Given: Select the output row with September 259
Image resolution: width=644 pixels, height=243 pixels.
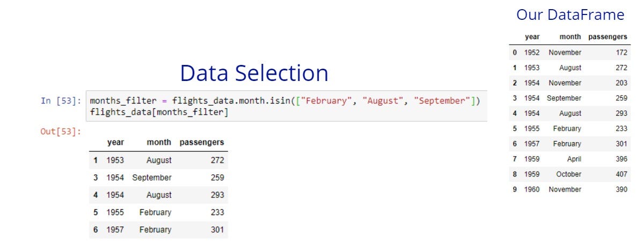Looking at the screenshot, I should pyautogui.click(x=158, y=178).
